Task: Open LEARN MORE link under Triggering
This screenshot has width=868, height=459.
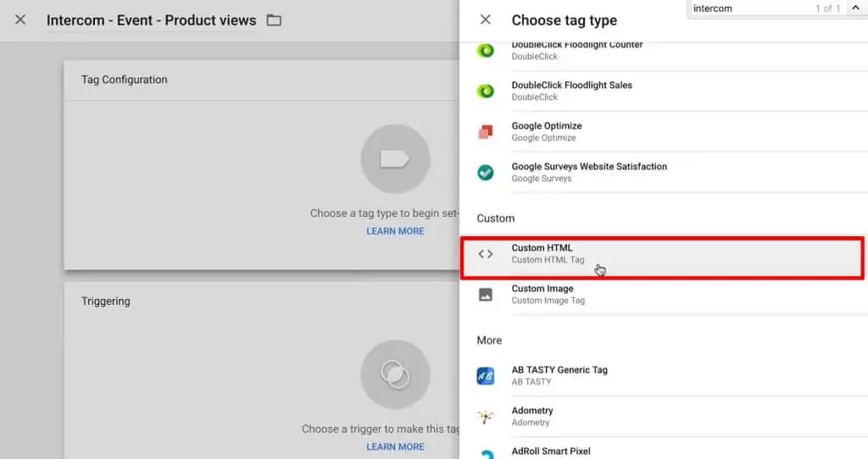Action: point(395,447)
